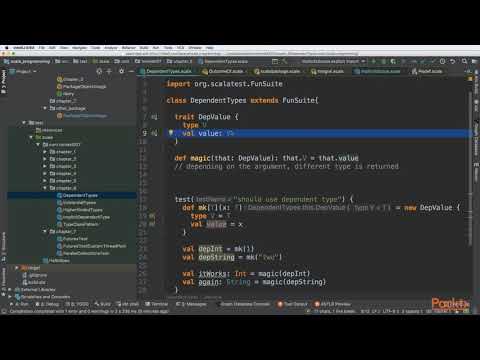Open the Run tool window button
Image resolution: width=480 pixels, height=360 pixels.
point(20,304)
